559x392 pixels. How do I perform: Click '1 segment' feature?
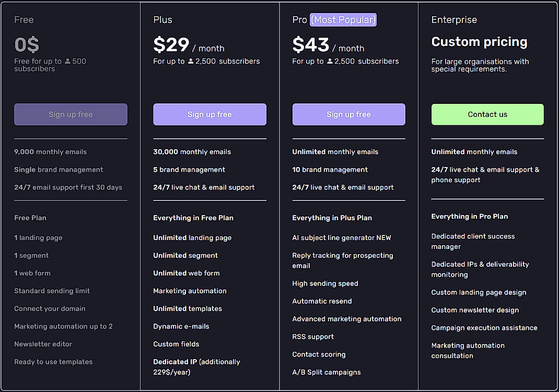31,256
